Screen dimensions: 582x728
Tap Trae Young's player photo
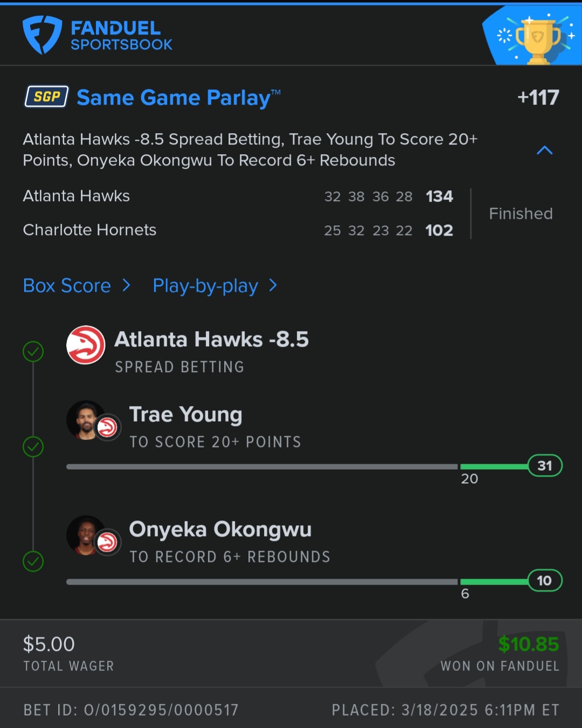[85, 420]
